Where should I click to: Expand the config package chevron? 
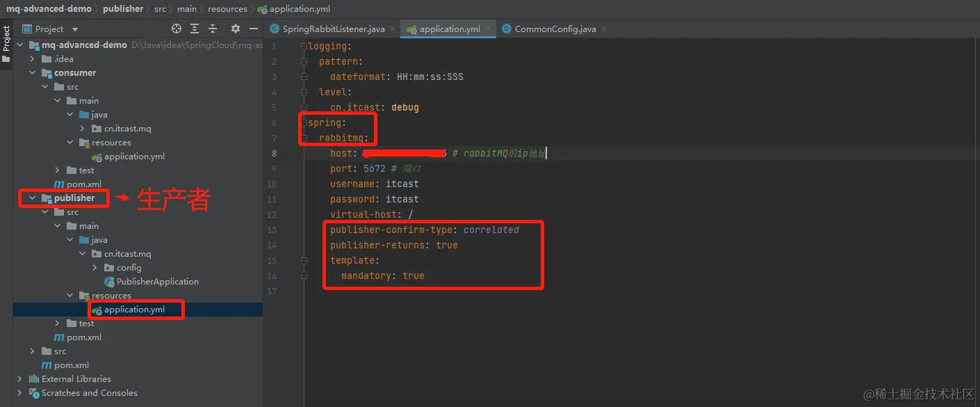[95, 267]
